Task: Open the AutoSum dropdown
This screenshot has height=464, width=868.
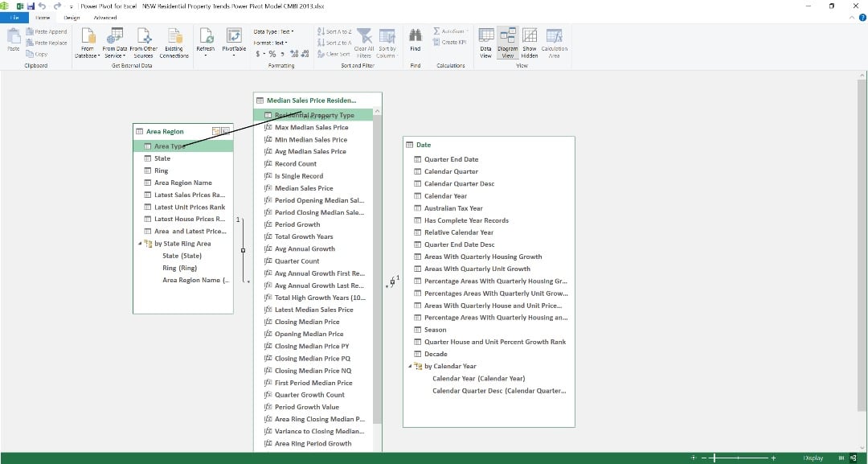Action: [451, 31]
